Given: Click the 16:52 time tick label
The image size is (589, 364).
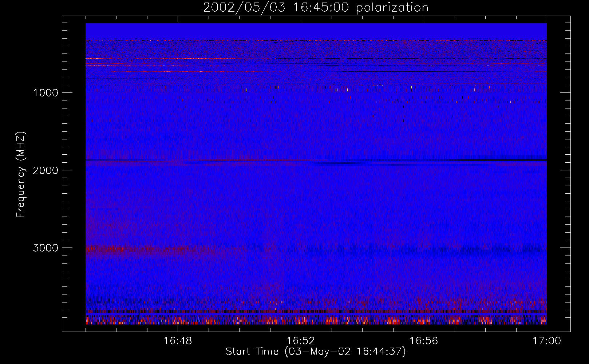Looking at the screenshot, I should coord(301,341).
